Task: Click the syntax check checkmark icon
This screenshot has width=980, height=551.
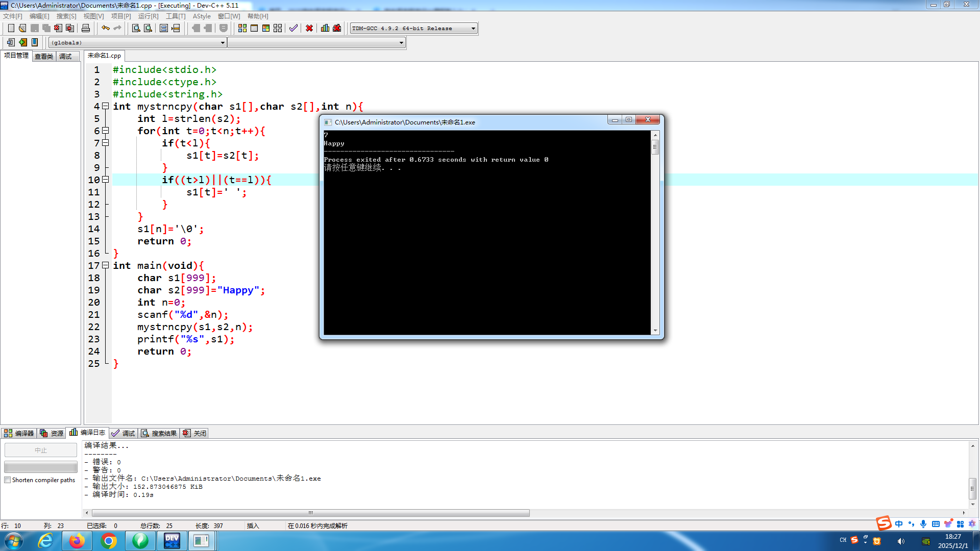Action: (293, 28)
